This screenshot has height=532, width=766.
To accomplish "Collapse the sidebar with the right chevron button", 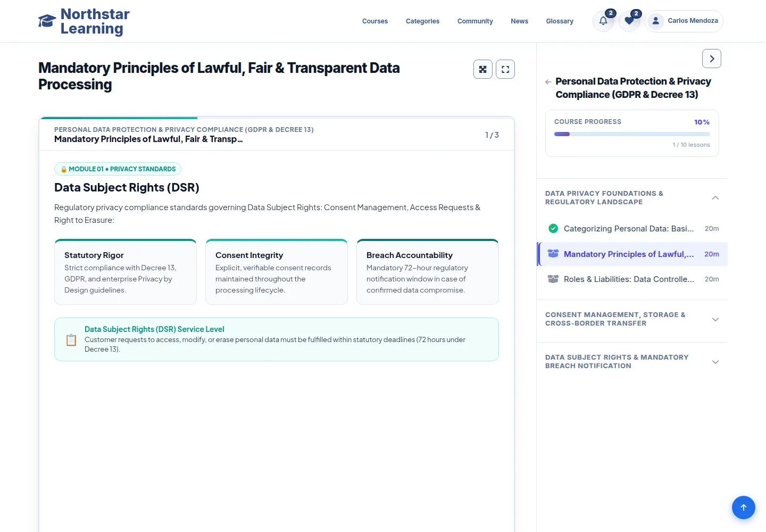I will click(x=712, y=59).
